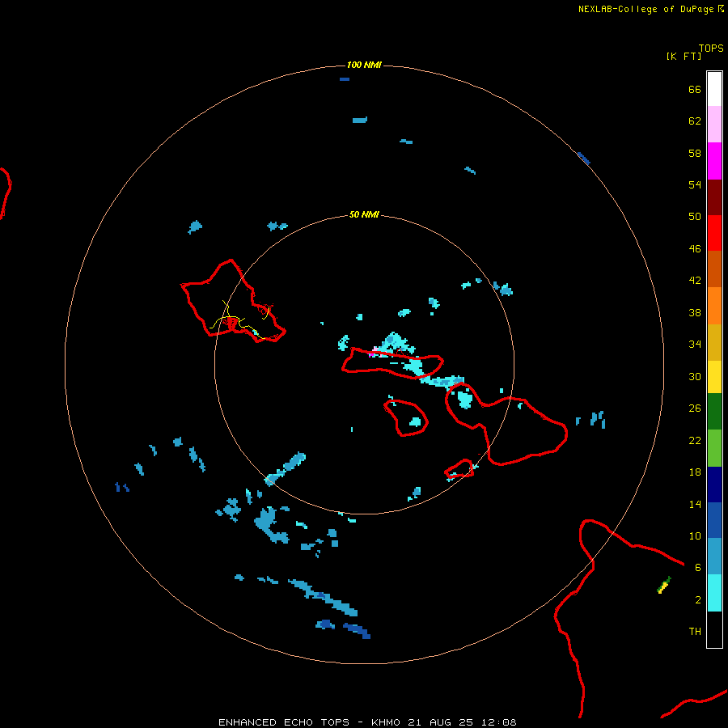Click the yellow legend swatch

click(714, 377)
